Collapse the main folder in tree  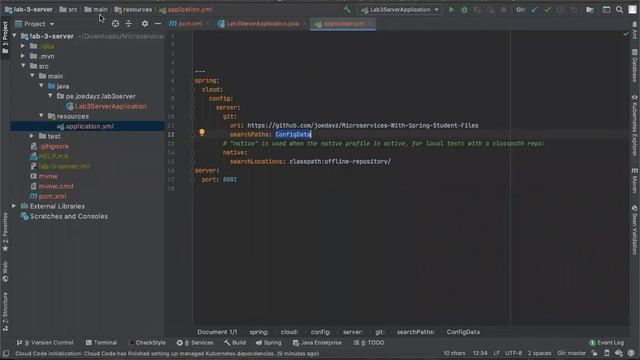tap(32, 76)
